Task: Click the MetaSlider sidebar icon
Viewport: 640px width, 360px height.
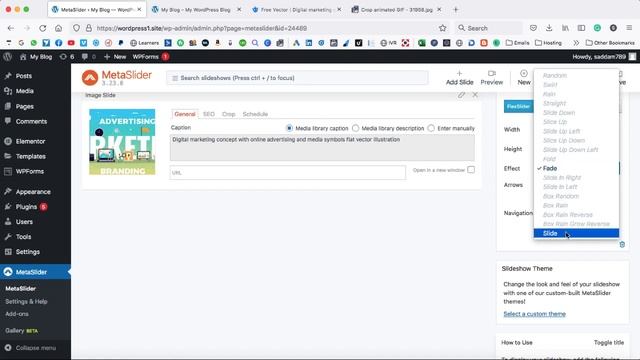Action: pyautogui.click(x=8, y=272)
